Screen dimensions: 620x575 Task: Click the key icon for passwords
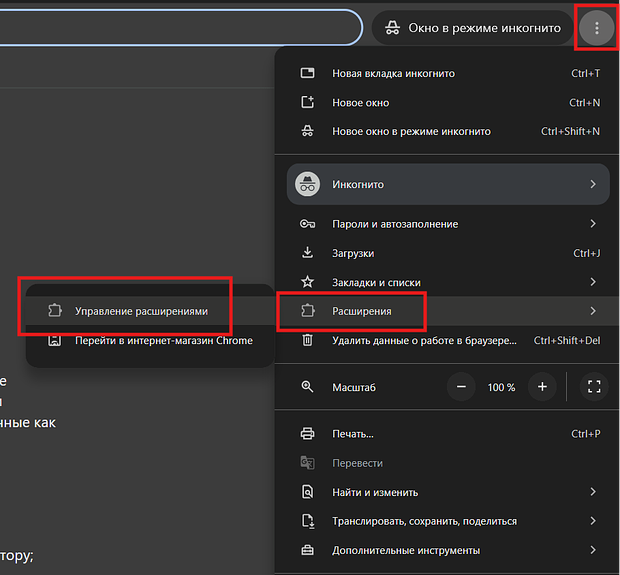[x=307, y=224]
